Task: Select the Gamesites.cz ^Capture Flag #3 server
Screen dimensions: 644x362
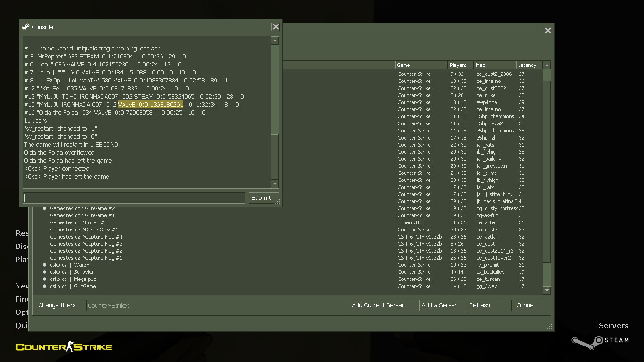Action: click(287, 244)
